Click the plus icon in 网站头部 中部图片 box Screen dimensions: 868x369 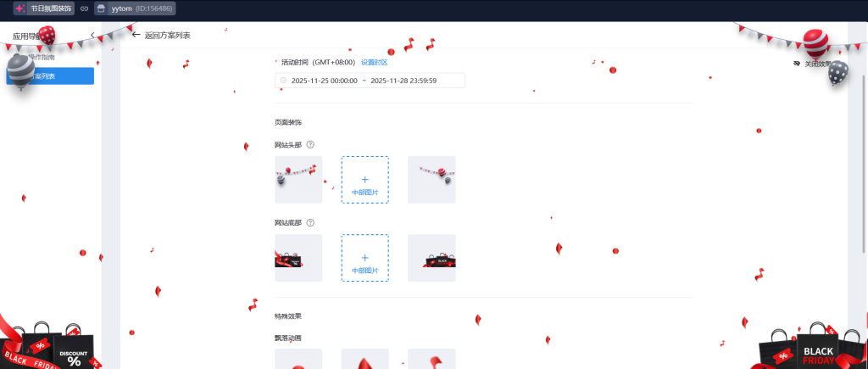click(364, 179)
